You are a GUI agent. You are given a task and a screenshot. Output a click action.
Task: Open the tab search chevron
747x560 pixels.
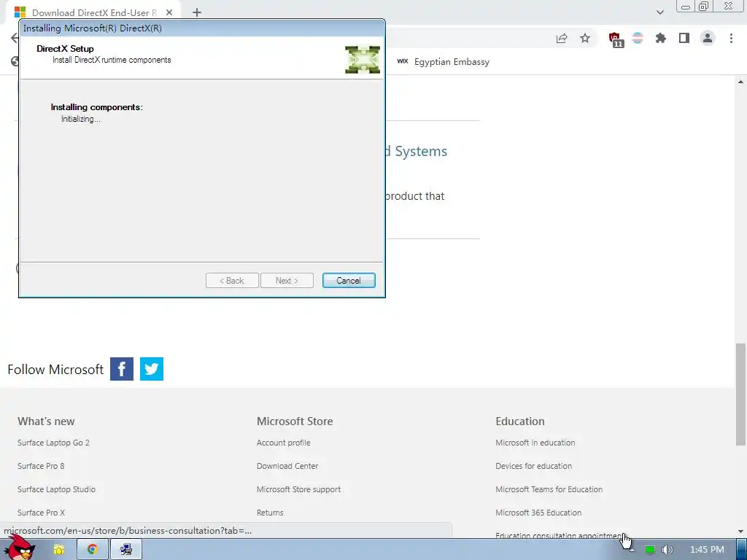659,12
